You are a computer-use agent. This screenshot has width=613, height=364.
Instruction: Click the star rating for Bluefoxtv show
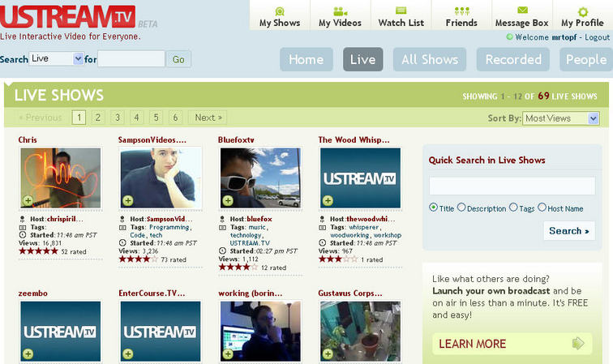(x=238, y=267)
